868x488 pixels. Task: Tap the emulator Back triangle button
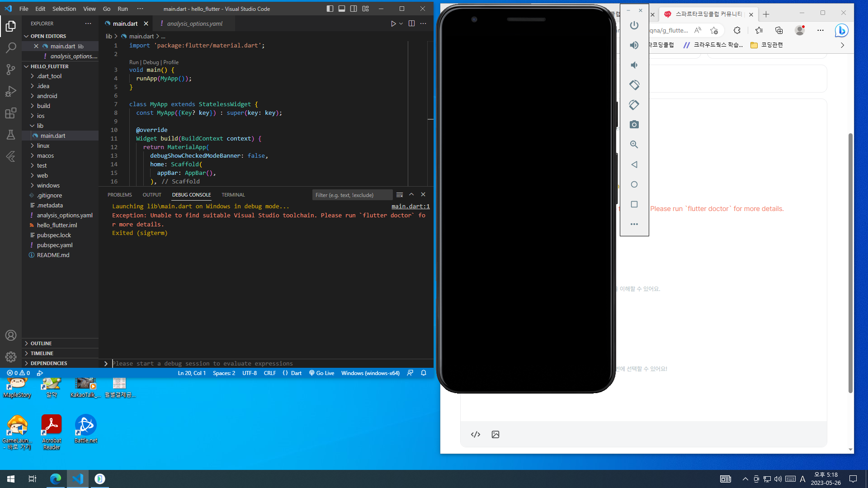click(x=634, y=164)
